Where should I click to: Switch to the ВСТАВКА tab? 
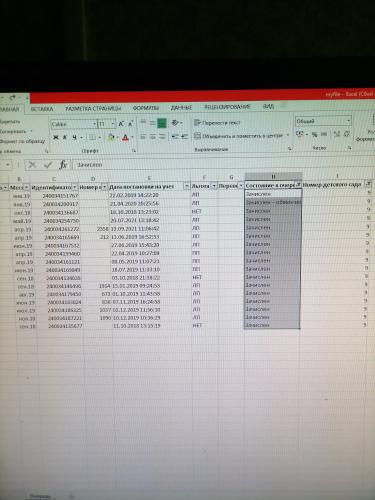point(42,109)
